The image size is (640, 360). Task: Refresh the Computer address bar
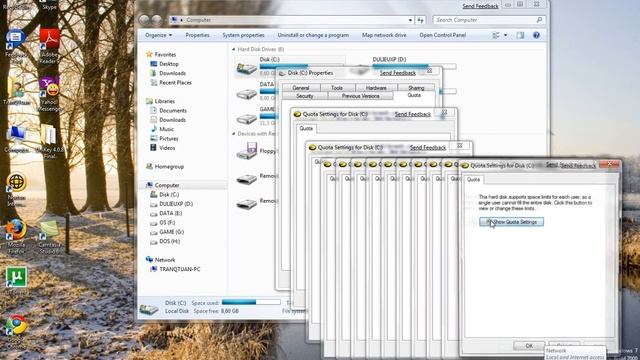point(421,20)
